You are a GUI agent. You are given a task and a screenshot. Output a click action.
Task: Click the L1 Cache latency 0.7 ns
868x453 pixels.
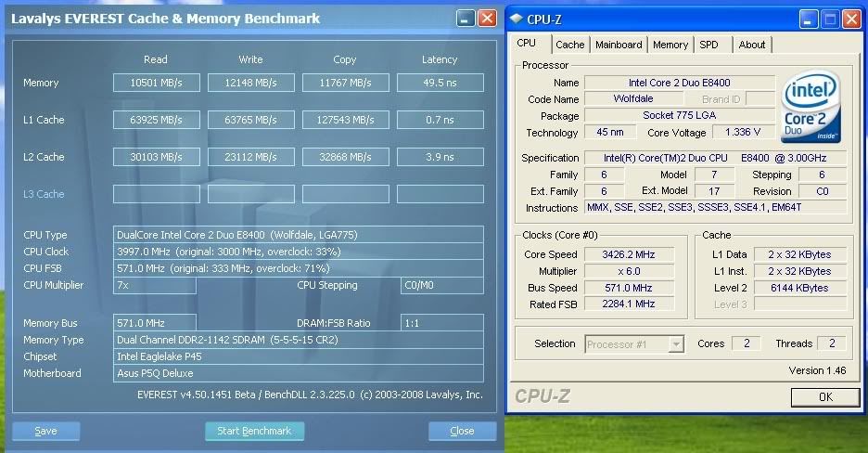pyautogui.click(x=440, y=120)
